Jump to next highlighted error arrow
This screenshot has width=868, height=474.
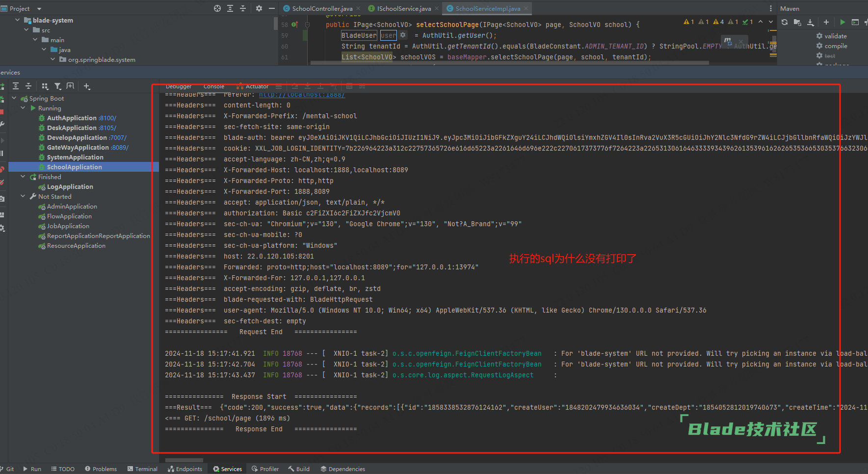[x=770, y=22]
